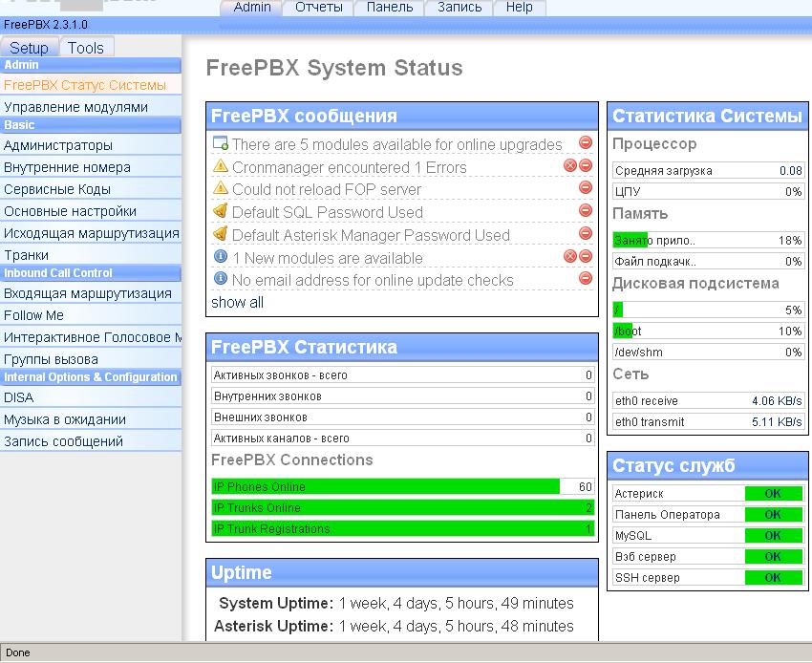Click the Средняя загрузка row
812x663 pixels.
(x=708, y=170)
